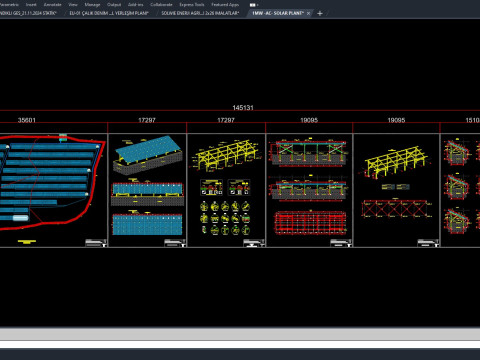This screenshot has height=360, width=480.
Task: Select the 17297 dimension above blue canopy sheet
Action: tap(147, 120)
